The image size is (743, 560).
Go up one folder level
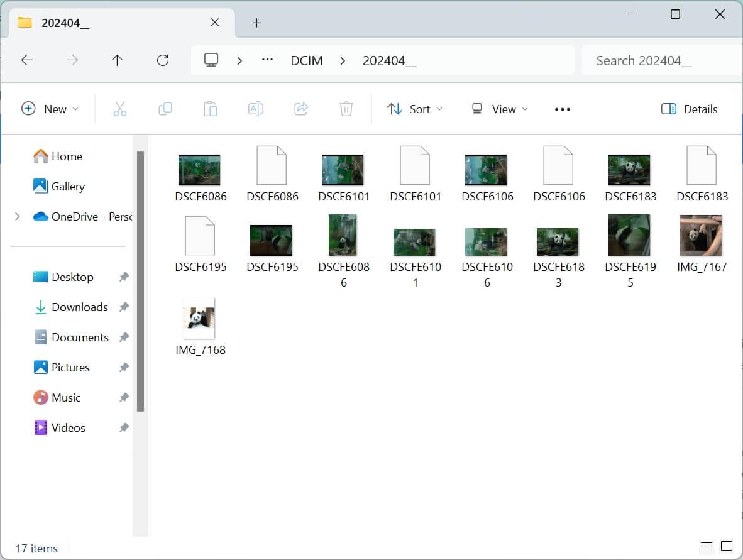pos(117,60)
